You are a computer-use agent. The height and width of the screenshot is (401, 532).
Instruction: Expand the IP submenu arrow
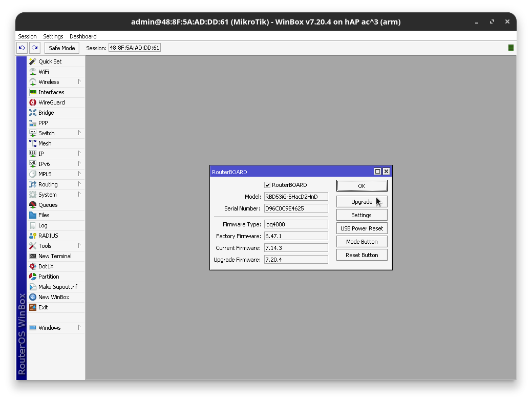(x=79, y=154)
